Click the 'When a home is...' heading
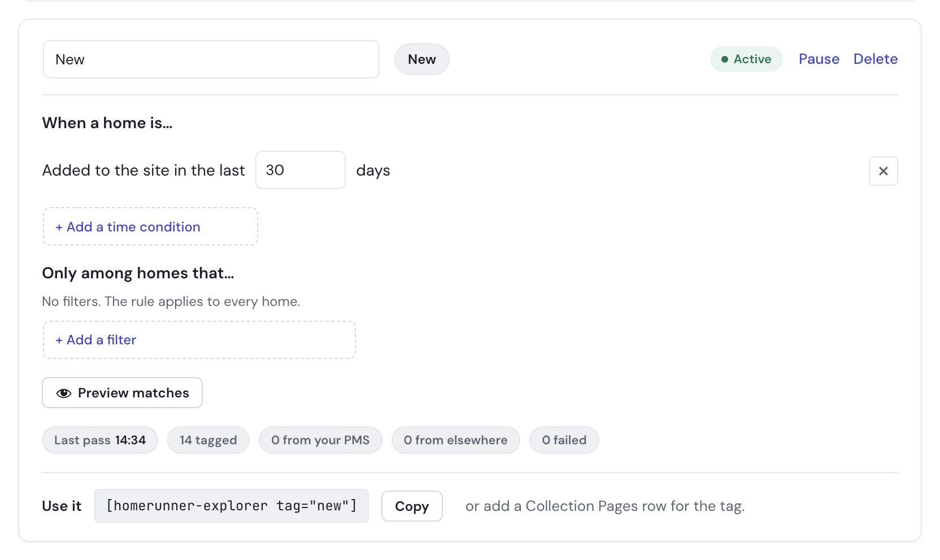 [x=107, y=123]
